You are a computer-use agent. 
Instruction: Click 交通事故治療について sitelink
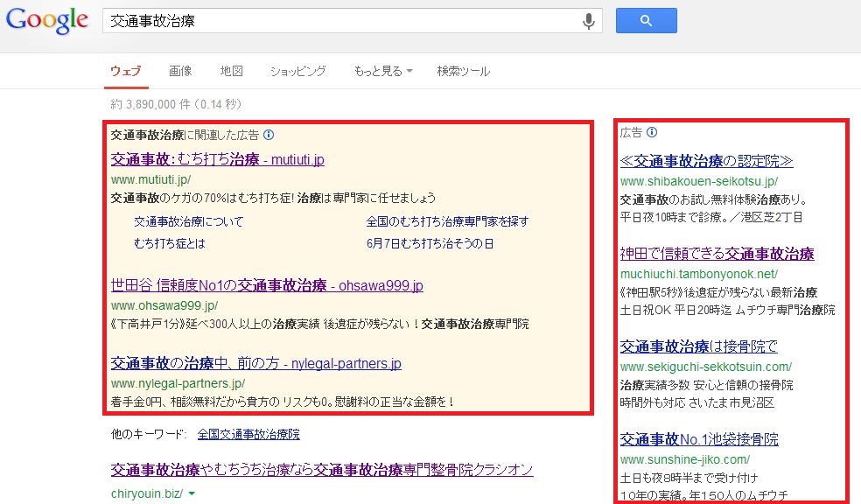pos(189,221)
